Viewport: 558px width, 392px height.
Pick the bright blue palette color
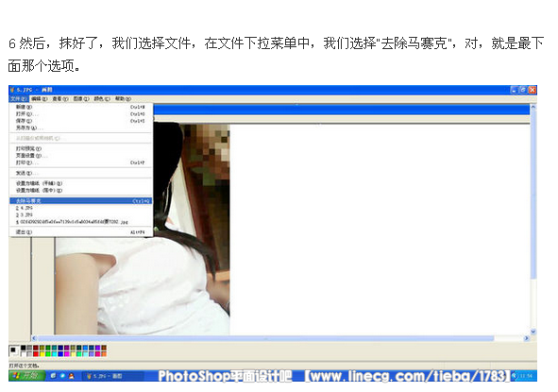(x=60, y=354)
